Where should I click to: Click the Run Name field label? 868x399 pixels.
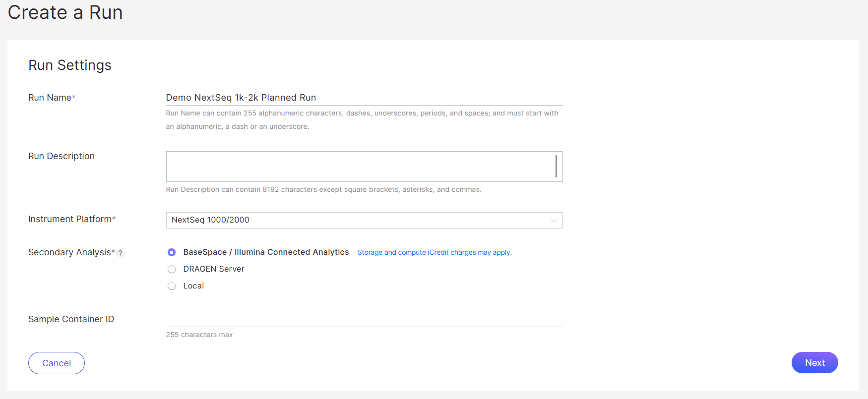pyautogui.click(x=50, y=98)
